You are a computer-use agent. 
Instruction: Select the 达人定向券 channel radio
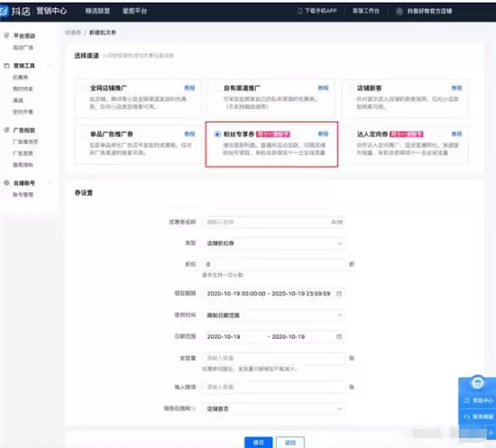(351, 134)
